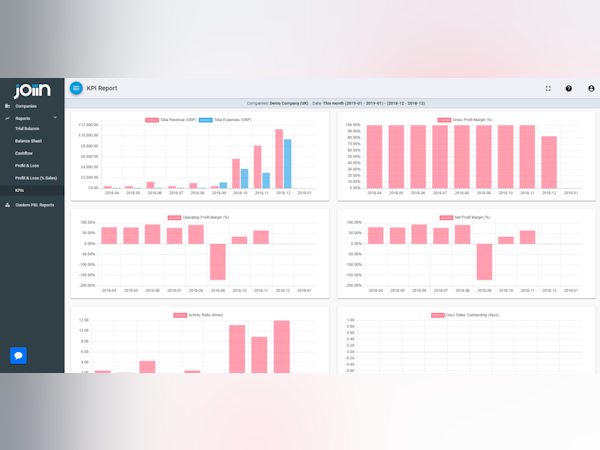Toggle fullscreen mode icon
The height and width of the screenshot is (450, 600).
click(x=548, y=88)
